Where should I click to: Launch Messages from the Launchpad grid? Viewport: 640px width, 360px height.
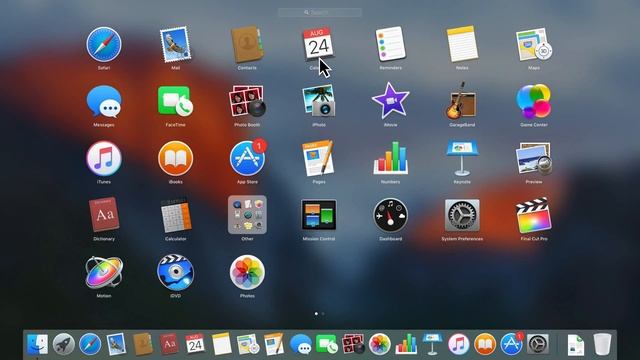coord(104,101)
